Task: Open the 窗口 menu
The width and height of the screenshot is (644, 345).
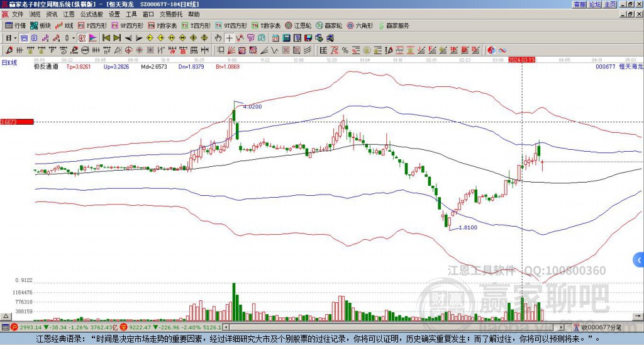Action: pyautogui.click(x=148, y=14)
